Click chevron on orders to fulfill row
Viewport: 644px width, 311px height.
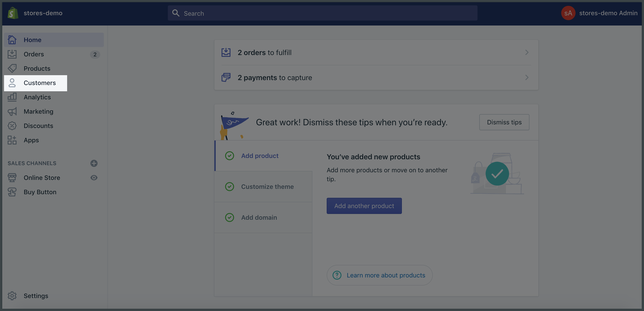pos(527,53)
